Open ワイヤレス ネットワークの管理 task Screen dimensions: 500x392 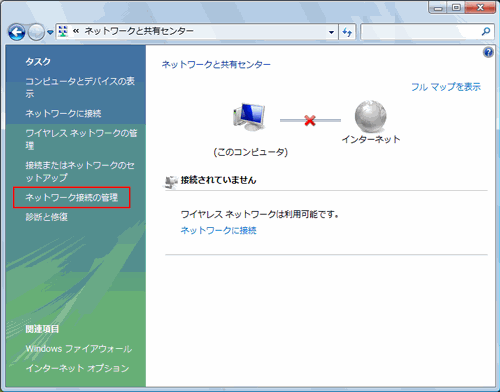81,139
